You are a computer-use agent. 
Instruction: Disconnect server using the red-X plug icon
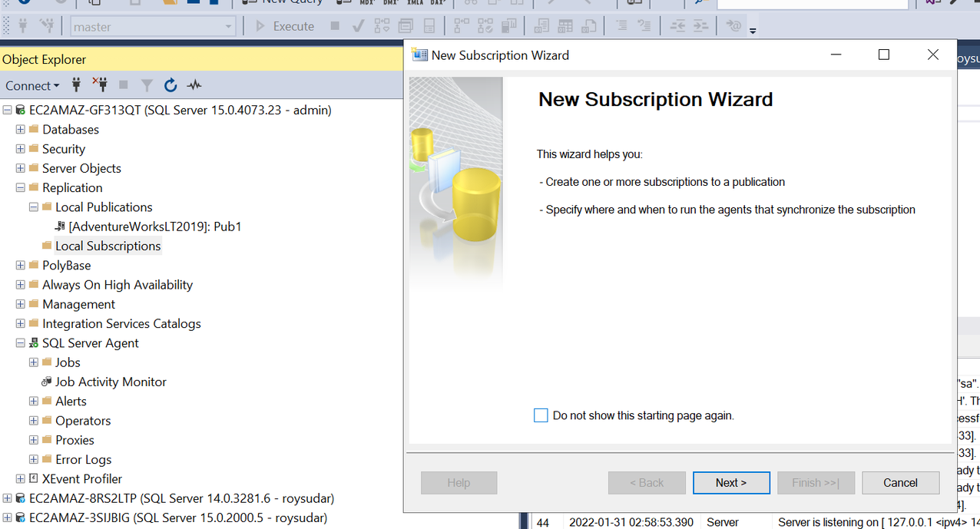[x=99, y=84]
